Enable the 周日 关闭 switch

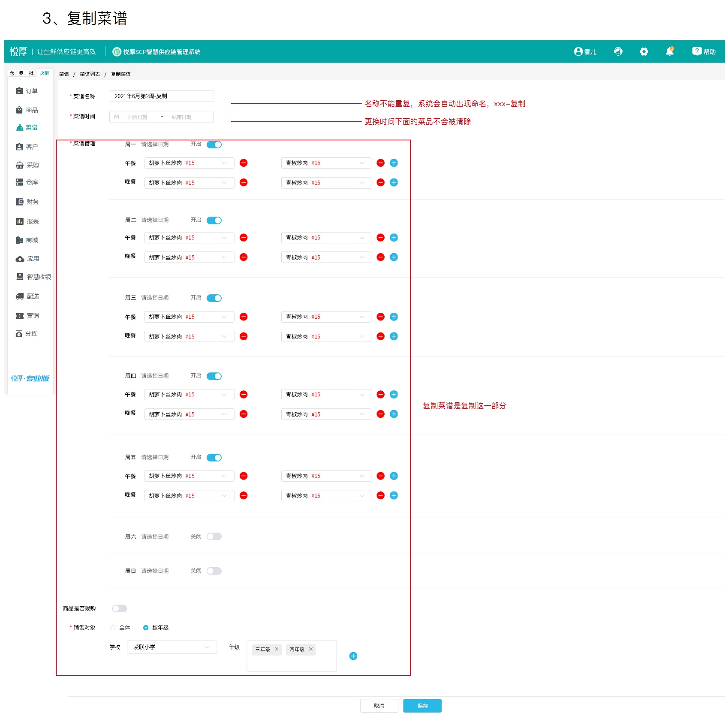[x=214, y=571]
